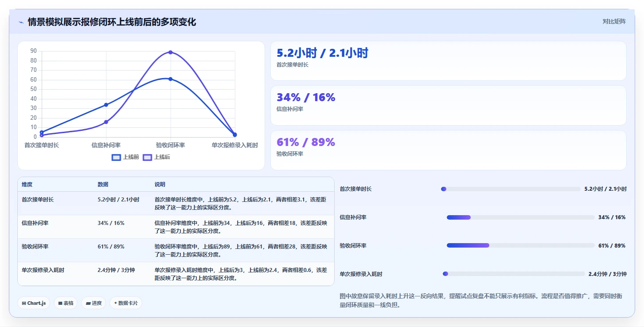Image resolution: width=644 pixels, height=327 pixels.
Task: Click the 上线前 data point at 信息补问率
Action: coord(106,105)
